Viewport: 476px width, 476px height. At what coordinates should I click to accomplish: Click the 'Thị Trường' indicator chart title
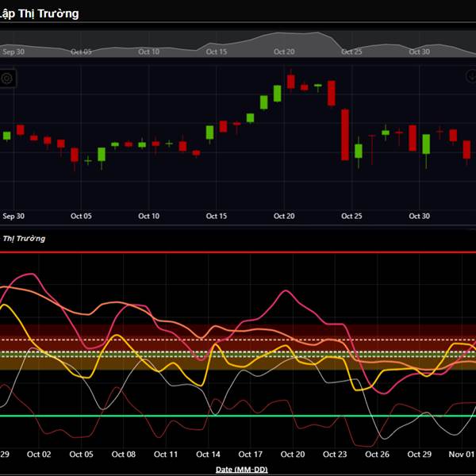[x=24, y=239]
